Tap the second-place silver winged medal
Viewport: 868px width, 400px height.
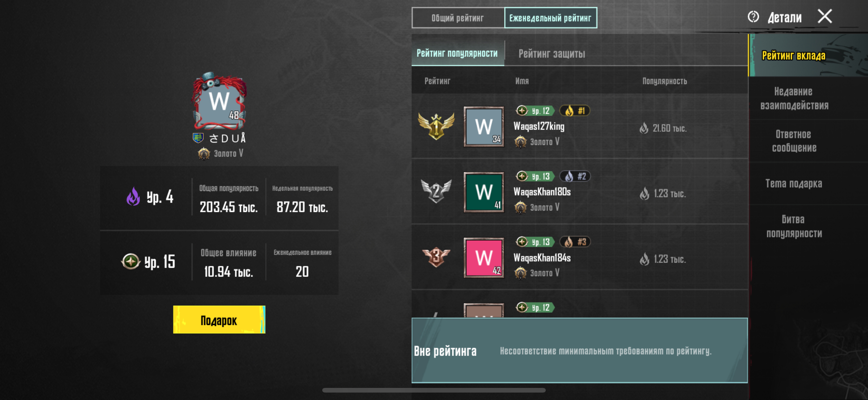point(436,191)
